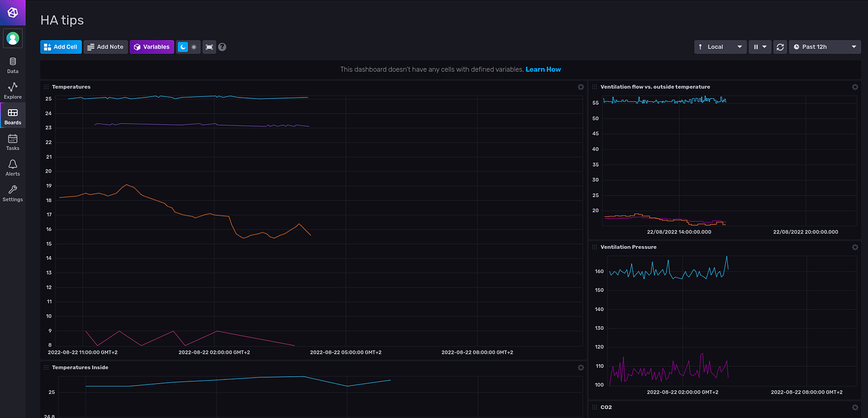Open the InfluxDB help menu
868x418 pixels.
(222, 47)
